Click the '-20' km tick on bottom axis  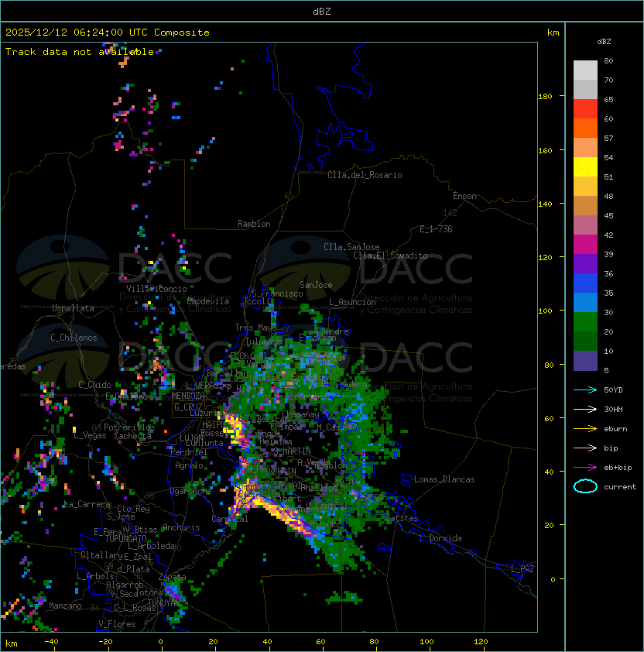[x=105, y=642]
